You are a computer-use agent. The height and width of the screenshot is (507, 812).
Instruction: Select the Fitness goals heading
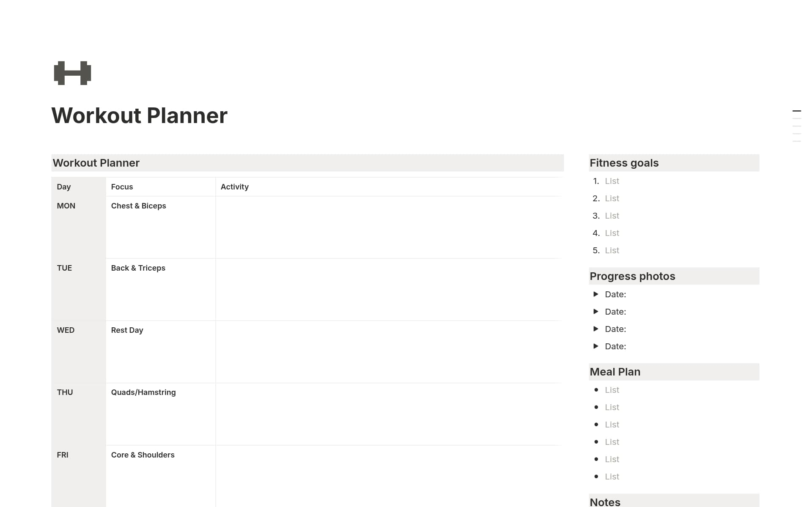tap(624, 163)
